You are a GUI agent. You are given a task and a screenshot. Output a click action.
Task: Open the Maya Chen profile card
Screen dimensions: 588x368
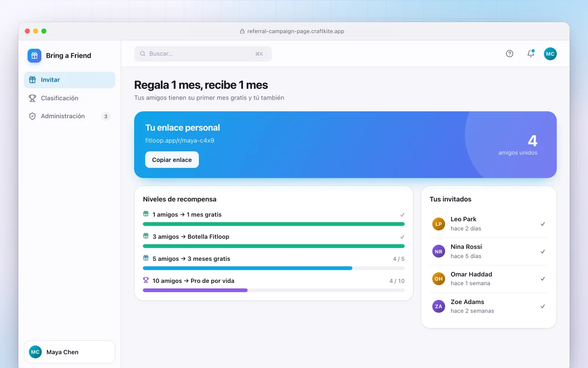tap(69, 352)
